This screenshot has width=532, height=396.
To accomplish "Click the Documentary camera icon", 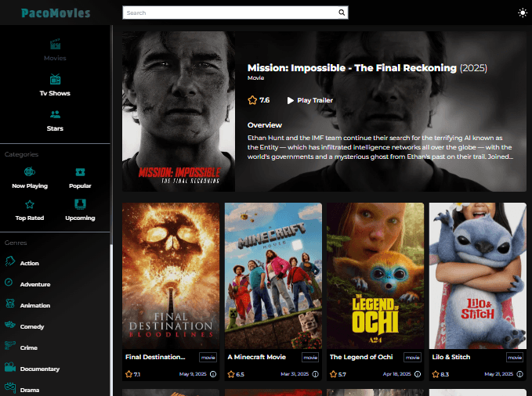I will tap(10, 367).
